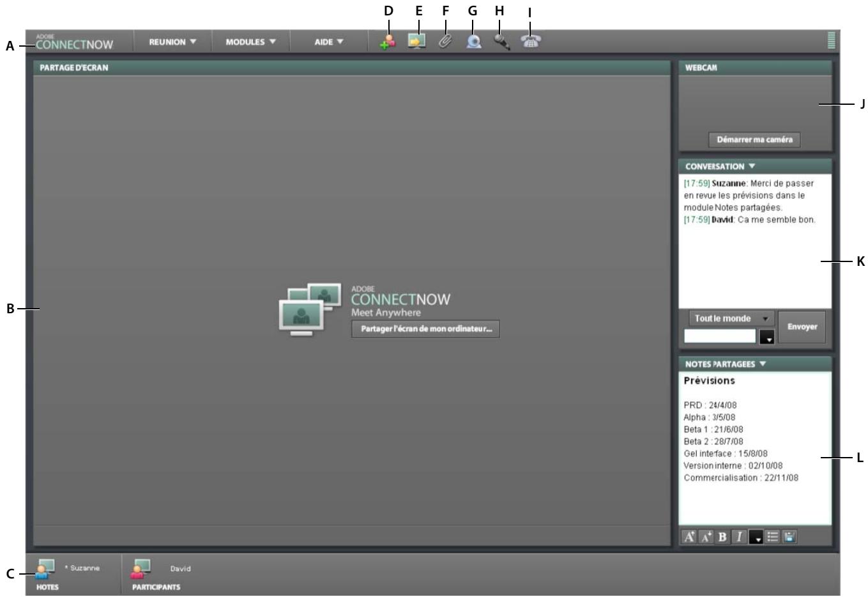The width and height of the screenshot is (868, 597).
Task: Click the chat message input field
Action: click(x=720, y=336)
